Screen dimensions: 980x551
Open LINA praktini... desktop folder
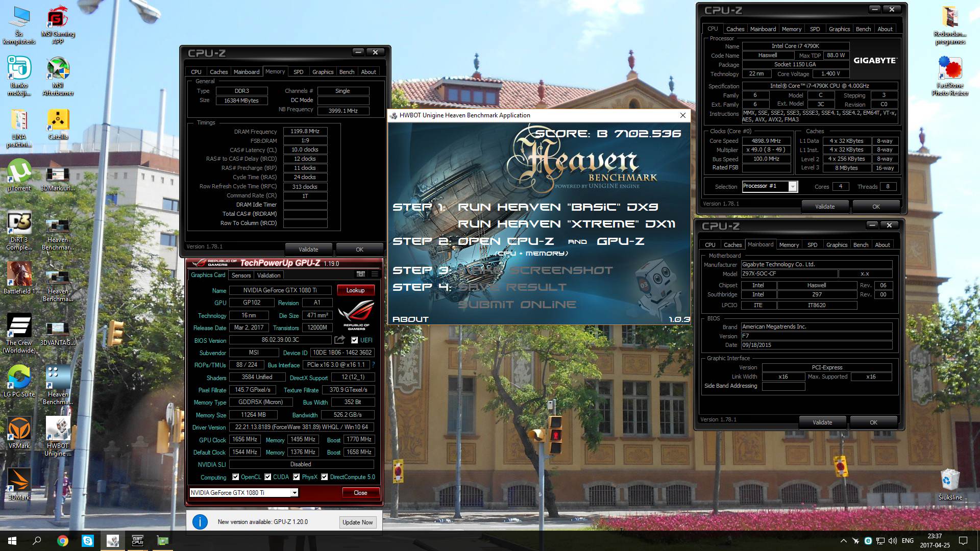[x=19, y=129]
